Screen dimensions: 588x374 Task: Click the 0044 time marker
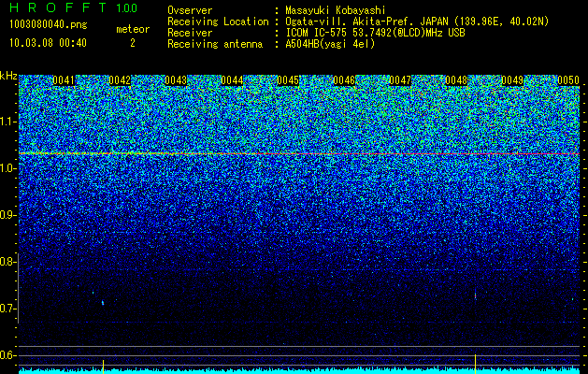pyautogui.click(x=232, y=80)
